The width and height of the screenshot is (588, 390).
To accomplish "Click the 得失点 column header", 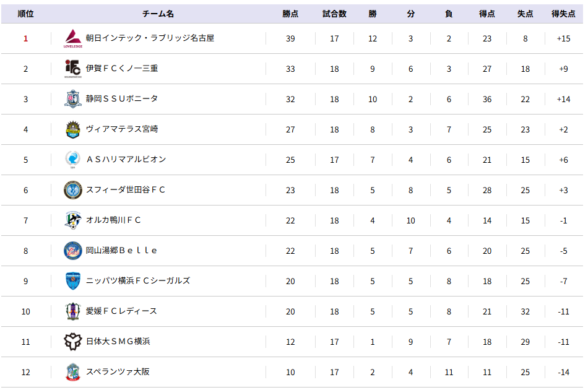I will 563,14.
